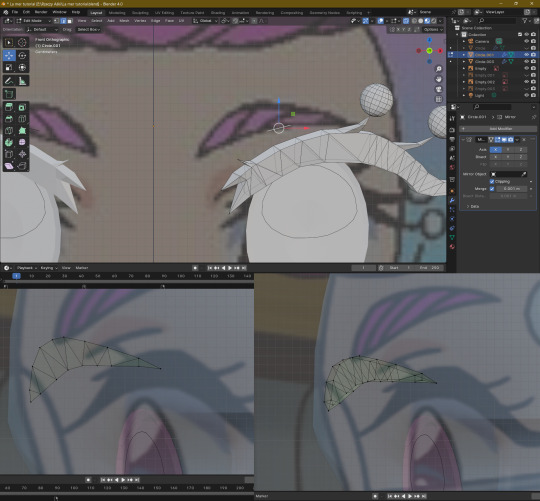Select the Transform tool
The width and height of the screenshot is (540, 501).
click(x=22, y=67)
